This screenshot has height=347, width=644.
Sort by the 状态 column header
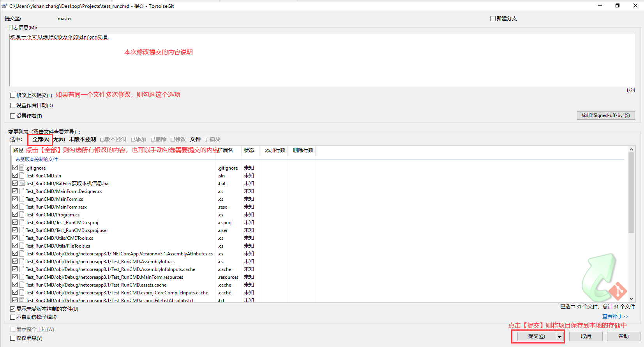249,150
